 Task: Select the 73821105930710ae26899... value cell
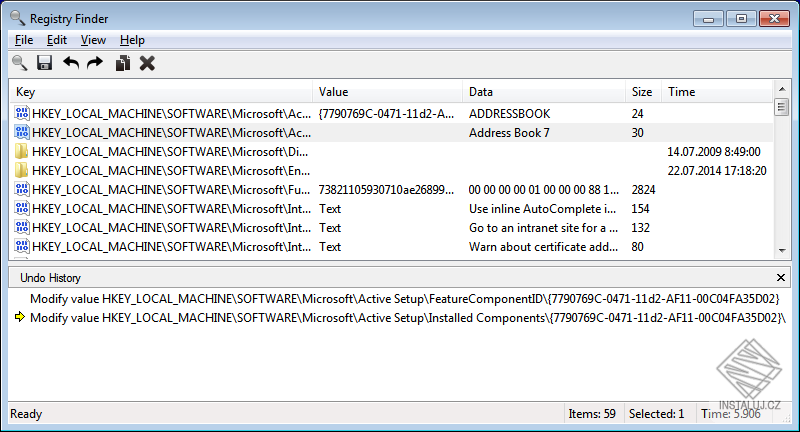386,190
